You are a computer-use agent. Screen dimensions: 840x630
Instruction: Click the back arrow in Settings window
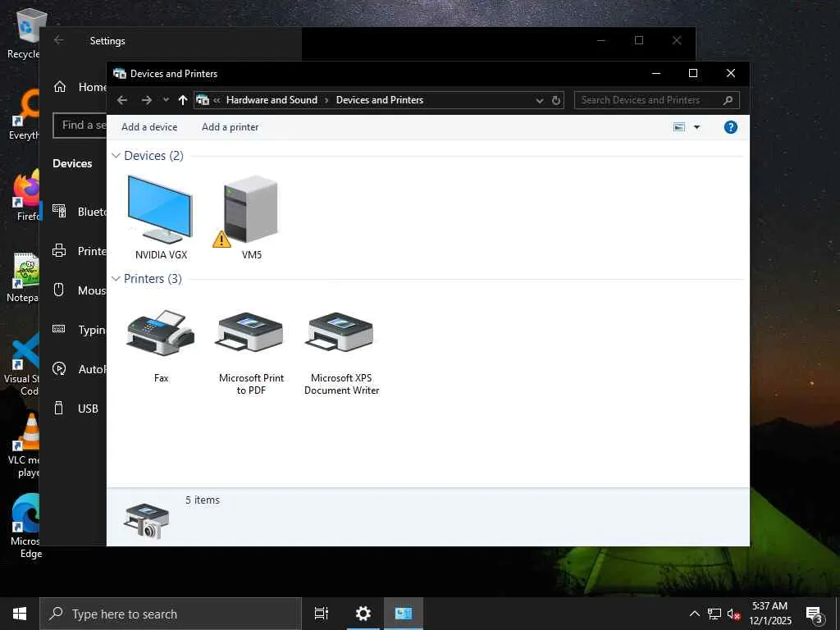coord(59,40)
